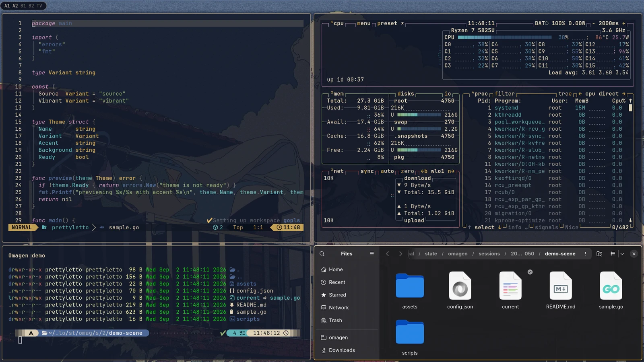The image size is (644, 362).
Task: Click the filter button in btop proc panel
Action: click(x=505, y=94)
